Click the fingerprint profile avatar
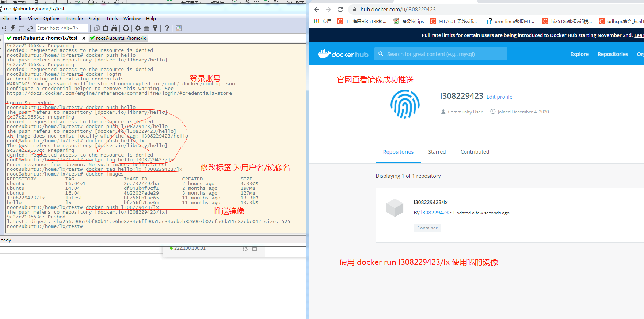644x319 pixels. (x=405, y=104)
